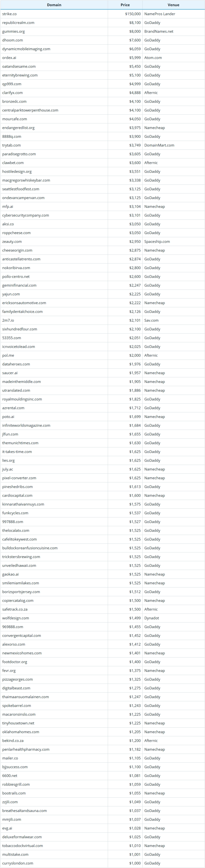Open the currysLondon.com domain entry
Image resolution: width=205 pixels, height=868 pixels.
(18, 863)
